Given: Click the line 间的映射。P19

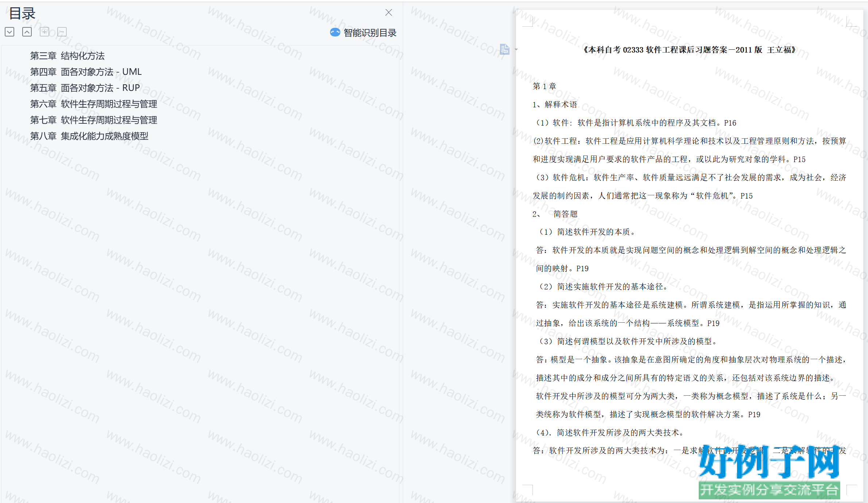Looking at the screenshot, I should click(562, 269).
